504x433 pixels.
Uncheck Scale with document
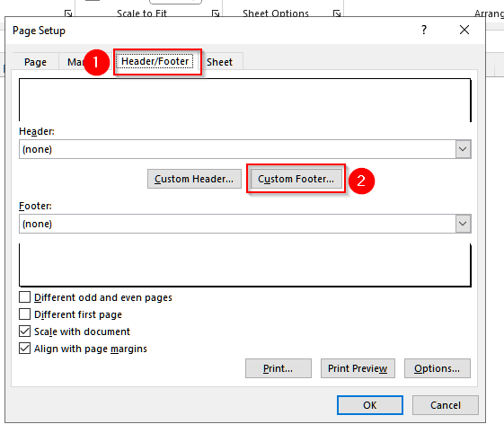25,331
